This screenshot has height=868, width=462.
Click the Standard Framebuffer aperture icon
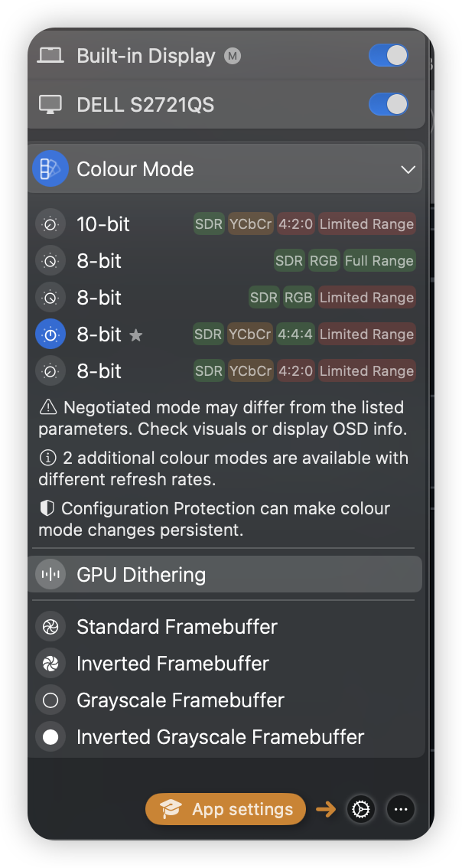tap(50, 627)
